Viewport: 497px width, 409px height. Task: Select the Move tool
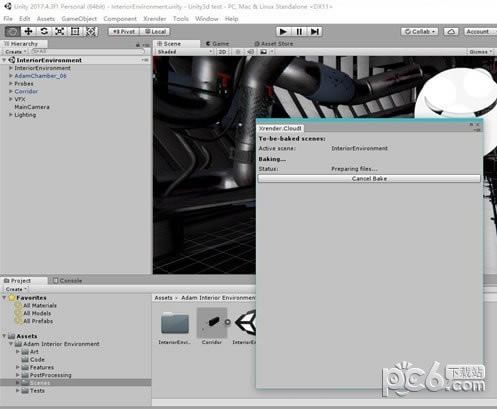[x=28, y=32]
